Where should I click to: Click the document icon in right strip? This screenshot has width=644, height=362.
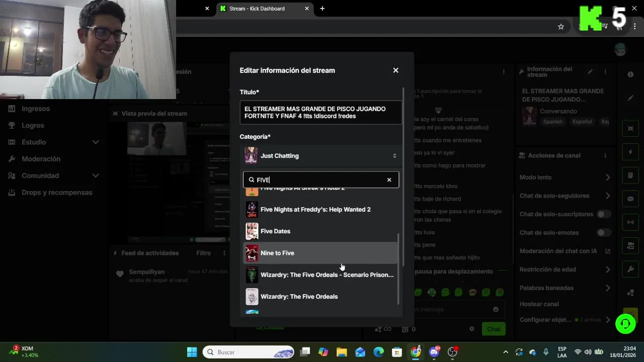click(x=630, y=175)
